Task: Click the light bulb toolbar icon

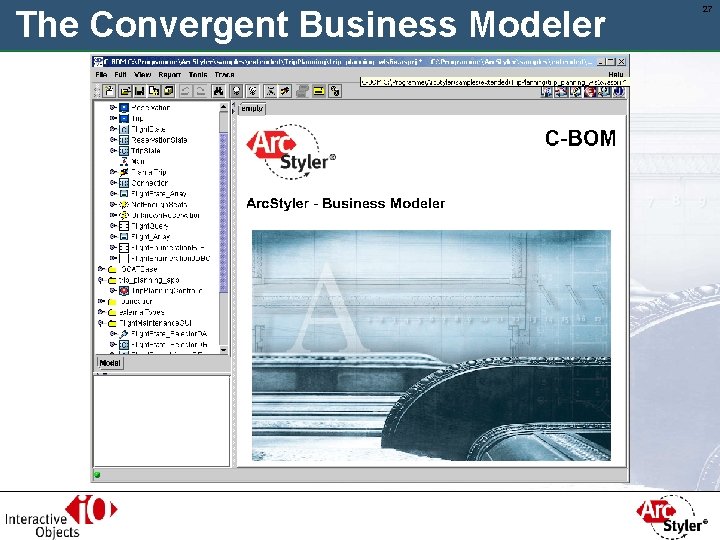Action: (236, 91)
